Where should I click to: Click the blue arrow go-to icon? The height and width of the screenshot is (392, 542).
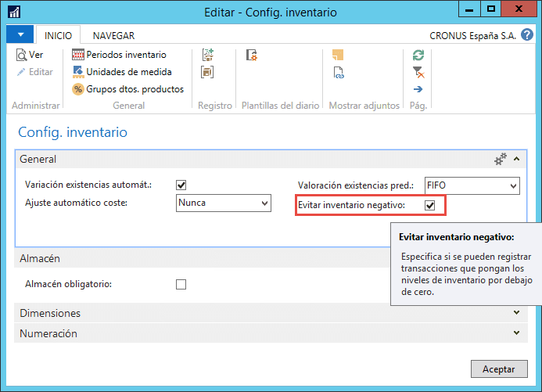(418, 89)
